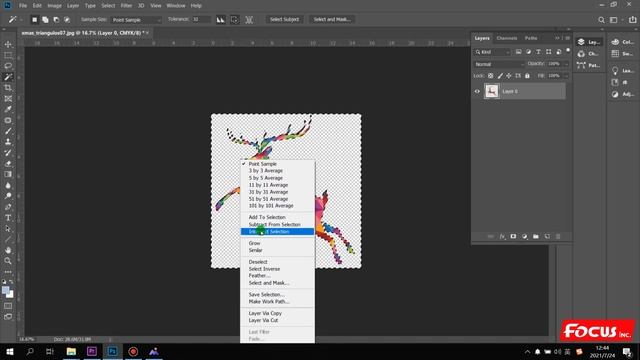Select the Blur tool
640x360 pixels.
8,185
